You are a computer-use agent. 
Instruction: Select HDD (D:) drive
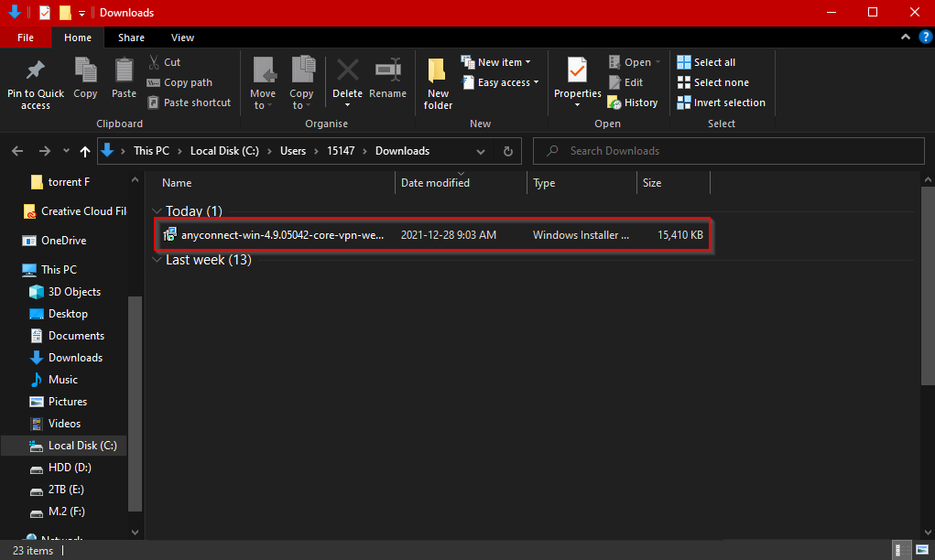60,468
